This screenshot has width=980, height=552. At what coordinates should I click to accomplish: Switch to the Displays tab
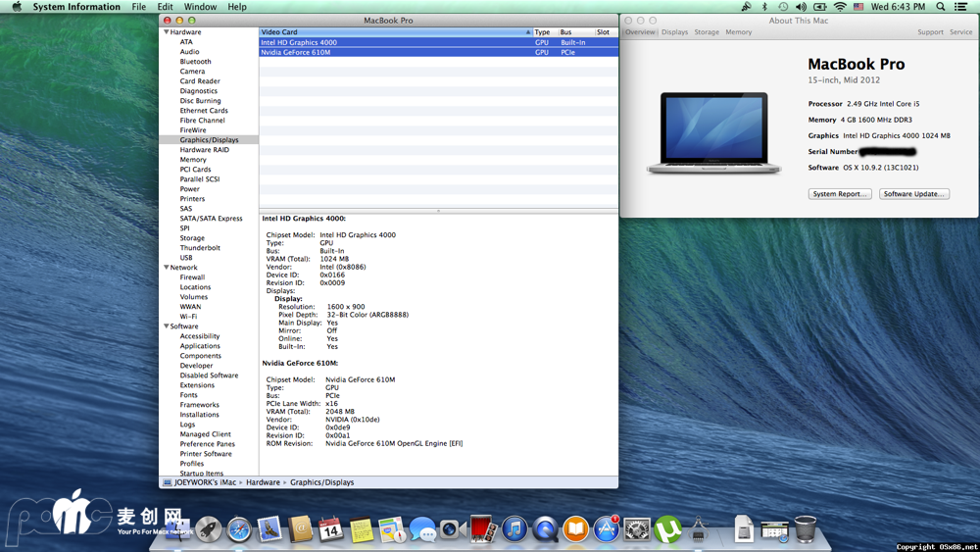tap(674, 32)
